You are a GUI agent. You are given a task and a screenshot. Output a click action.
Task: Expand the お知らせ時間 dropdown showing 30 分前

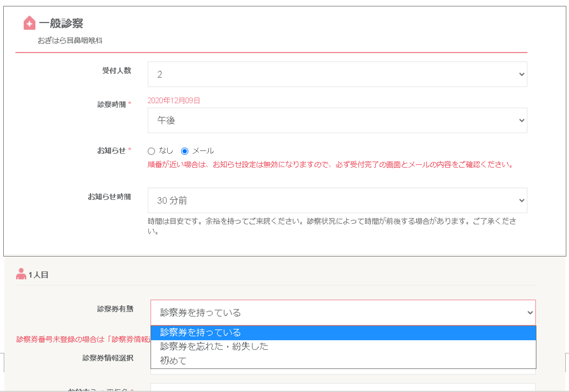pos(337,200)
